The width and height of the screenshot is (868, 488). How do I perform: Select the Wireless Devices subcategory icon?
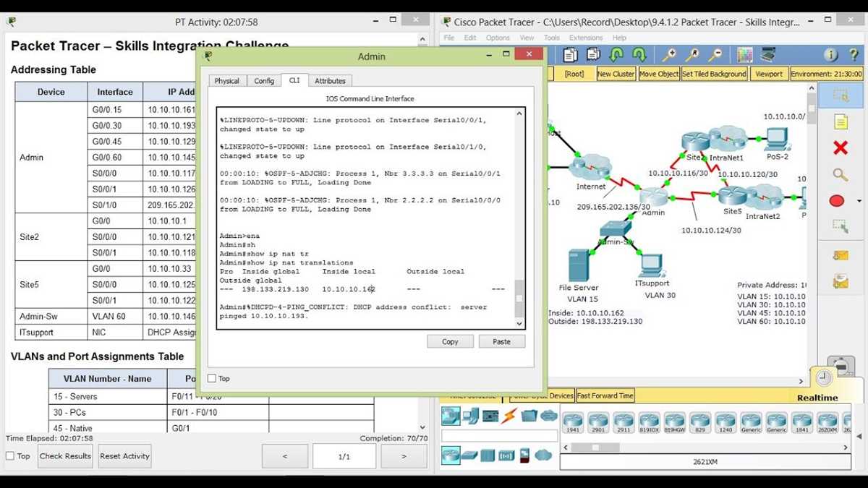click(506, 455)
